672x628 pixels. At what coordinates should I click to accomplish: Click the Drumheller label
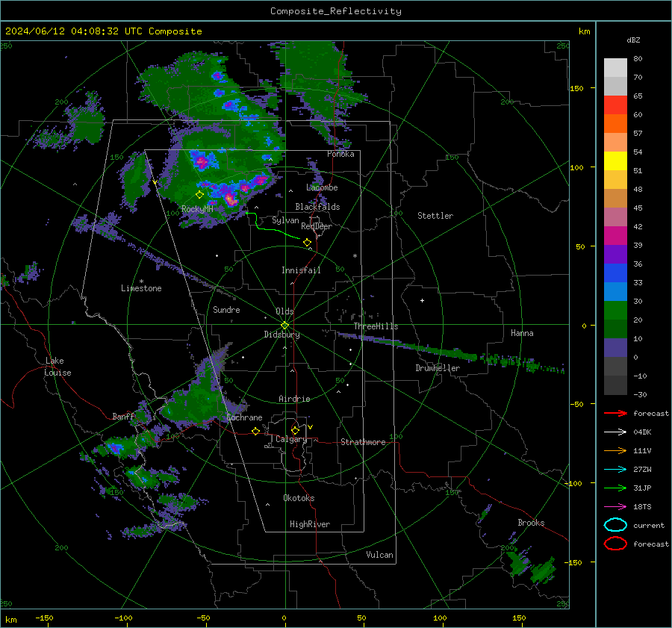pyautogui.click(x=438, y=368)
